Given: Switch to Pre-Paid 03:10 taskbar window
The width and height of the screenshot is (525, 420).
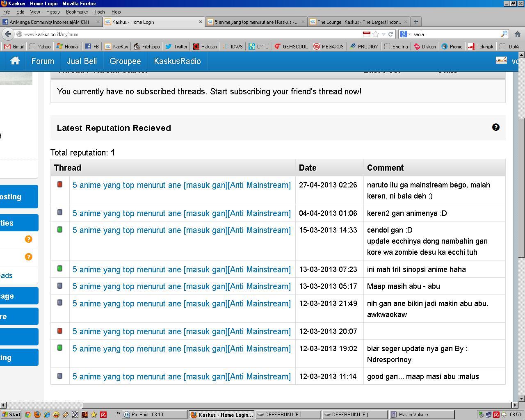Looking at the screenshot, I should pyautogui.click(x=154, y=415).
